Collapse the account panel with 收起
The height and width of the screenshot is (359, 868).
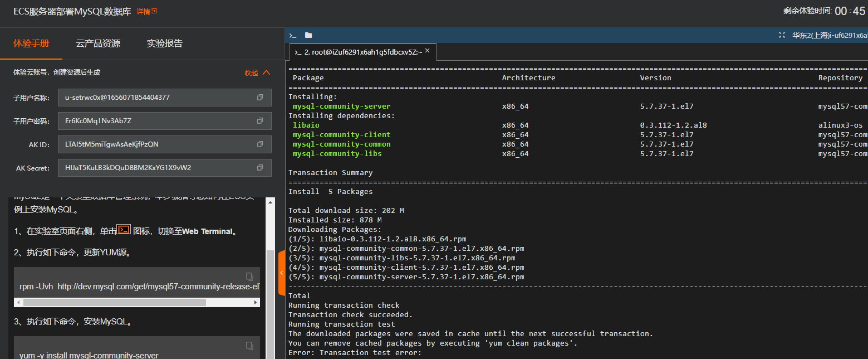point(257,72)
